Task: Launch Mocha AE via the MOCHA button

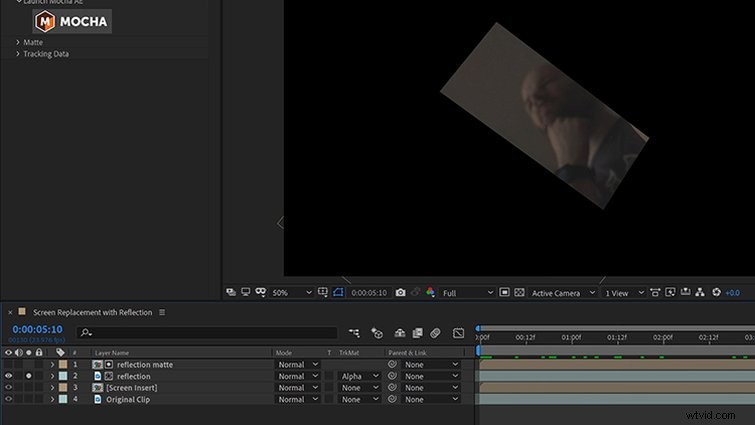Action: pyautogui.click(x=72, y=21)
